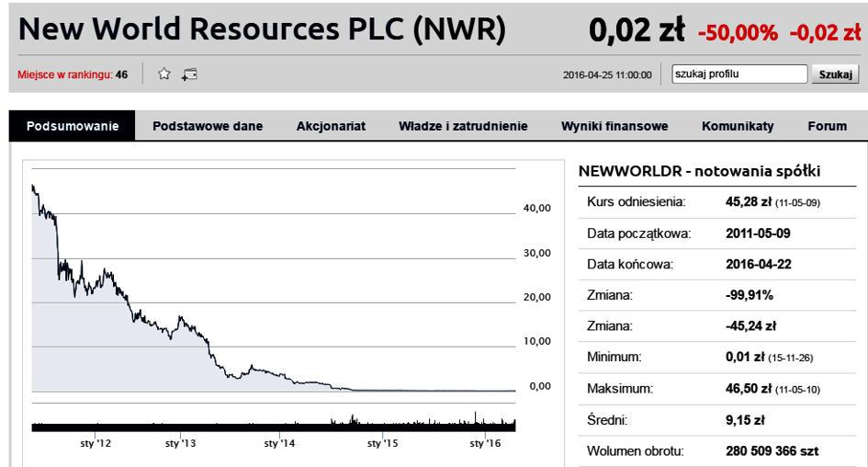The width and height of the screenshot is (868, 467).
Task: Open Wyniki finansowe tab
Action: pos(614,126)
